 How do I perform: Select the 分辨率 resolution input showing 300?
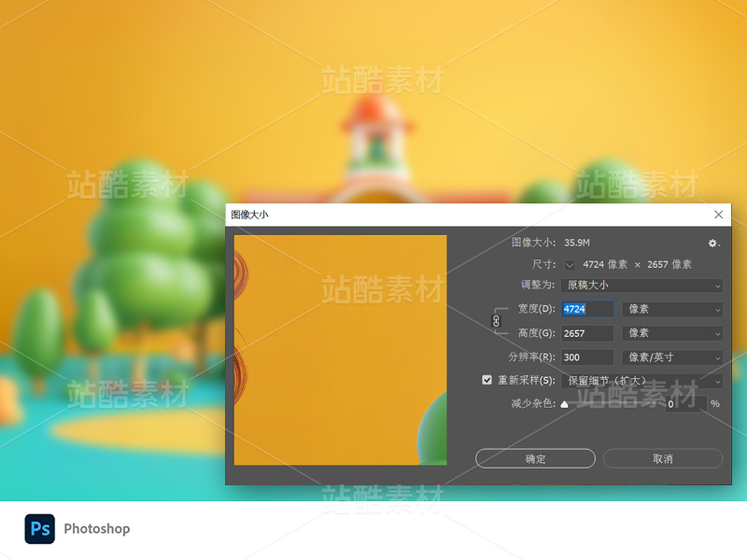pyautogui.click(x=586, y=357)
